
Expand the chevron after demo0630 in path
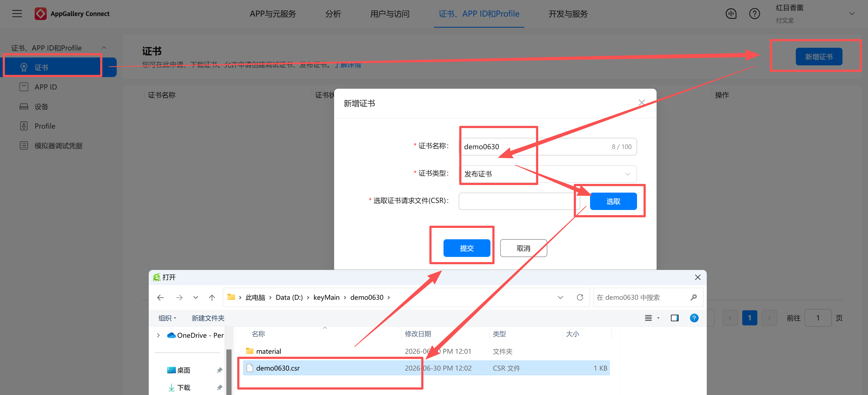(389, 297)
